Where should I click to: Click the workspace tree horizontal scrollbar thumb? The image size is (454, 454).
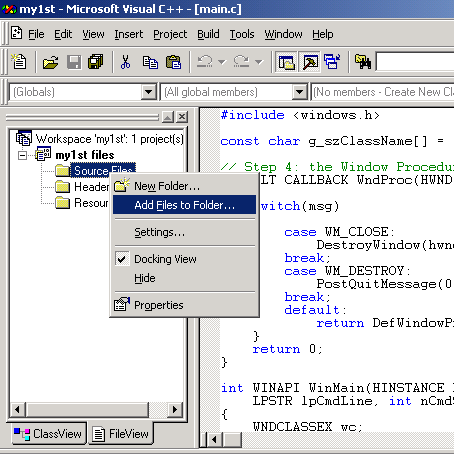(x=87, y=409)
